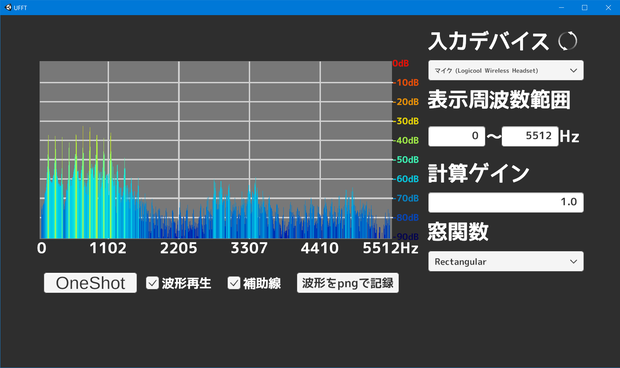
Task: Click the 窓関数 heading
Action: tap(458, 232)
